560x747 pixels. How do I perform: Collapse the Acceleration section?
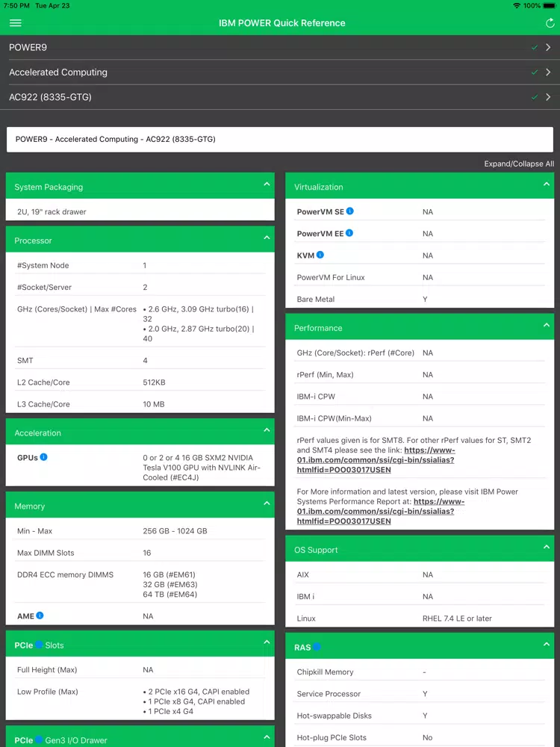pos(267,430)
